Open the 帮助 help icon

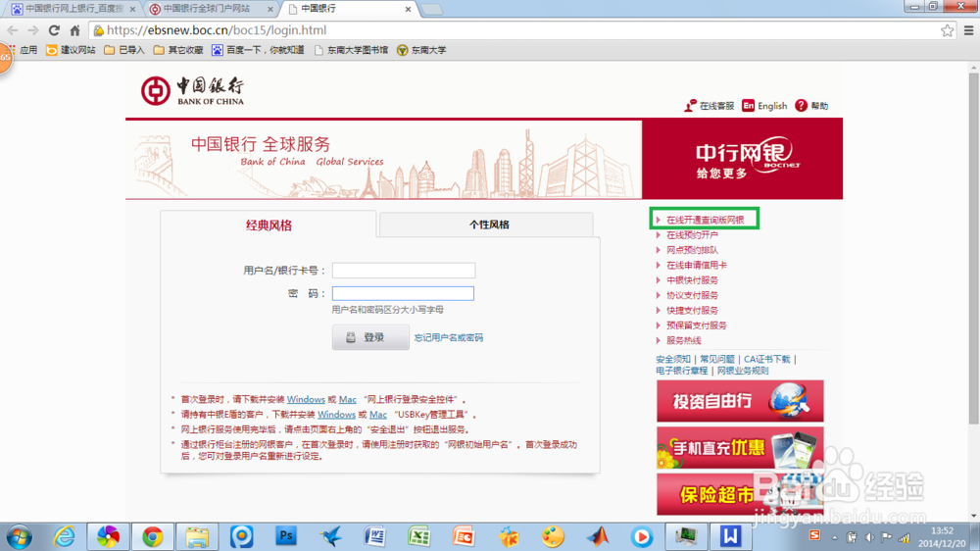pyautogui.click(x=811, y=106)
